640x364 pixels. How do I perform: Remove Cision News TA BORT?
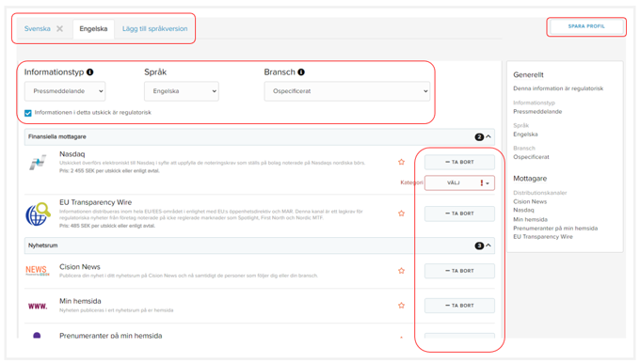coord(459,271)
